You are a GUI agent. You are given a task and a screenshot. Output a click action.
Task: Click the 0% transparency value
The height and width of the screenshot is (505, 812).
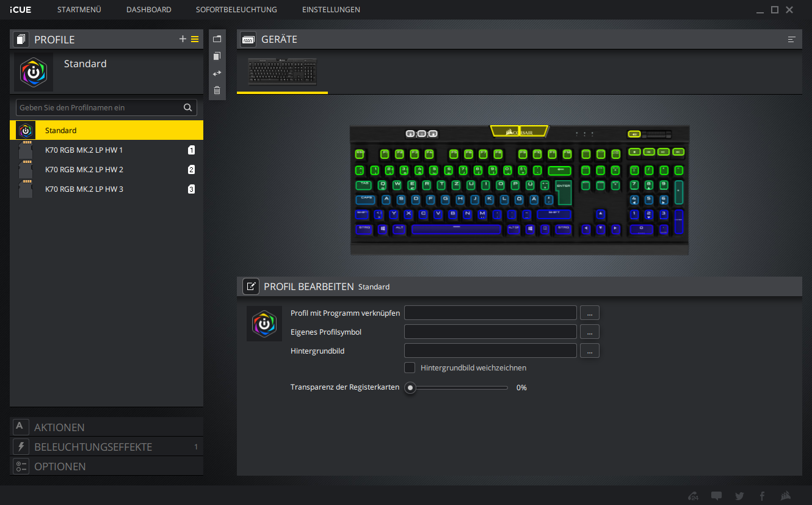click(x=521, y=387)
